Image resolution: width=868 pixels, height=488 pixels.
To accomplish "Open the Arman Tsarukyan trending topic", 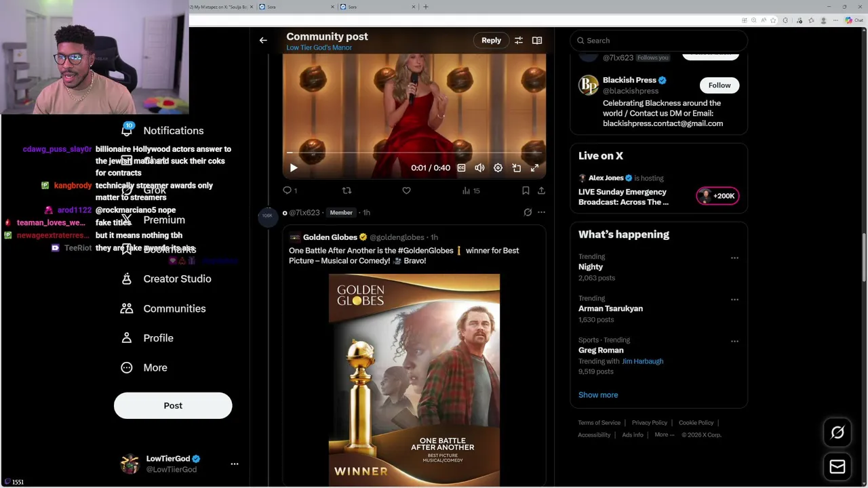I will (610, 308).
